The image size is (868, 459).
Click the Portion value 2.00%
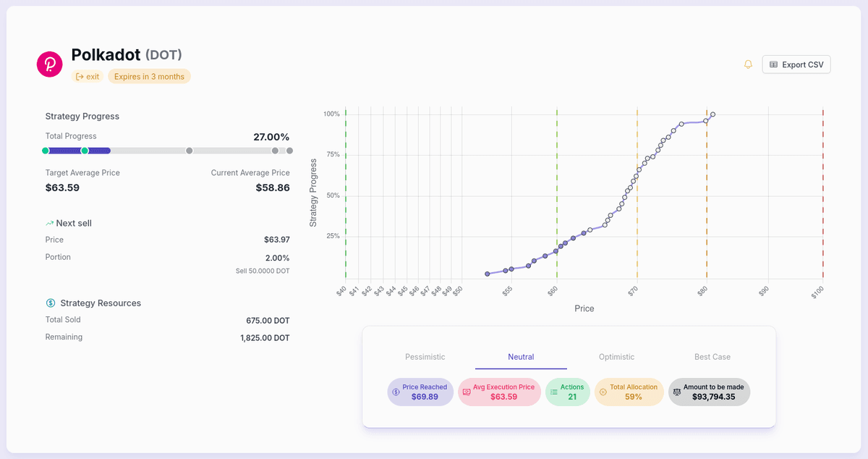pos(278,258)
